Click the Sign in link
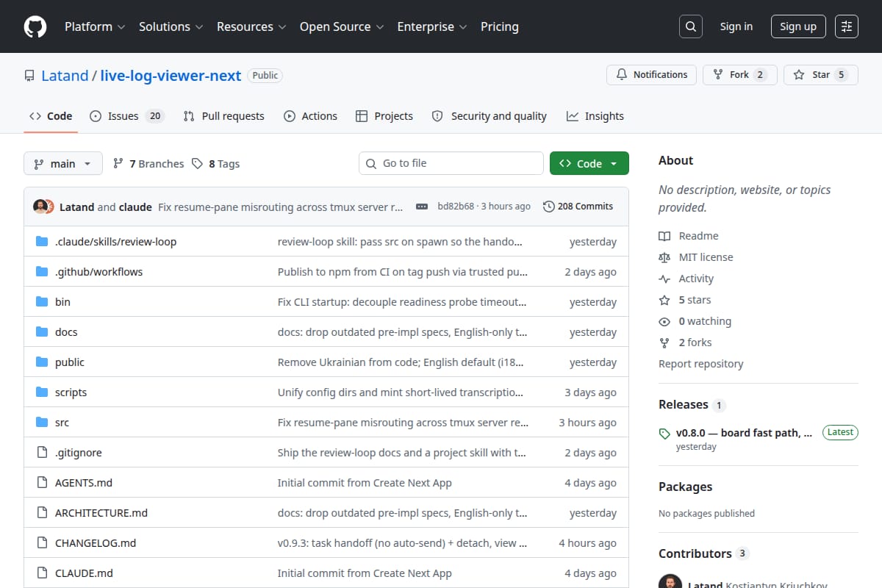The image size is (882, 588). coord(736,26)
